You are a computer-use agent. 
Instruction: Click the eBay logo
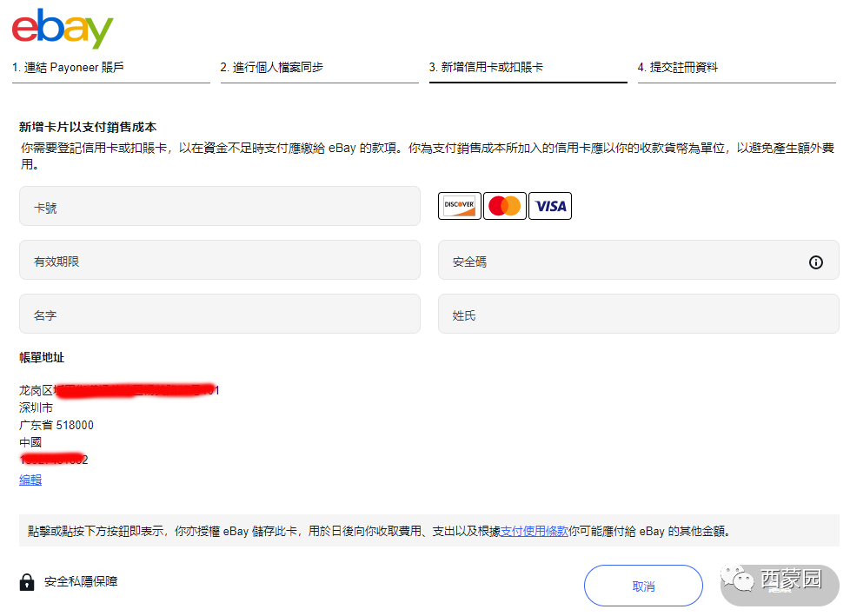(63, 28)
